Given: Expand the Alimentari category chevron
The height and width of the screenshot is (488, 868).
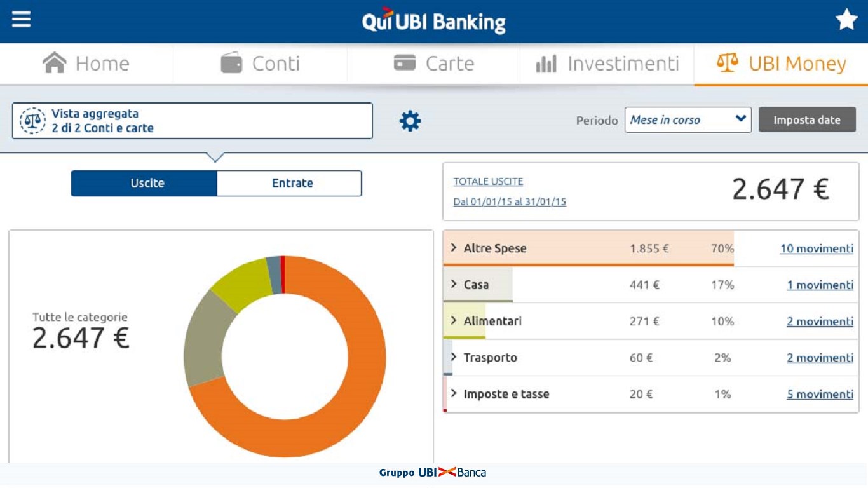Looking at the screenshot, I should point(454,320).
